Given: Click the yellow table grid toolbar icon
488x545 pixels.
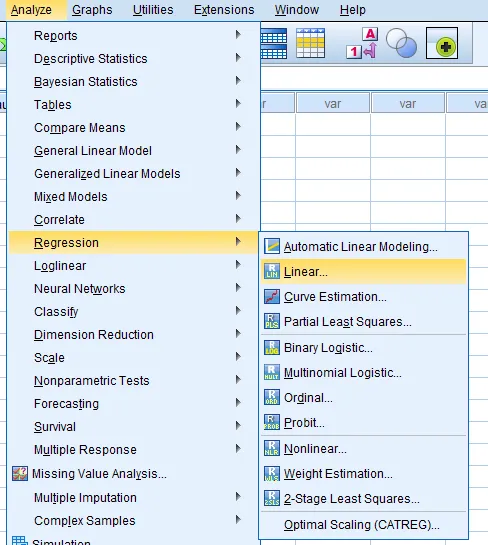Looking at the screenshot, I should (310, 43).
